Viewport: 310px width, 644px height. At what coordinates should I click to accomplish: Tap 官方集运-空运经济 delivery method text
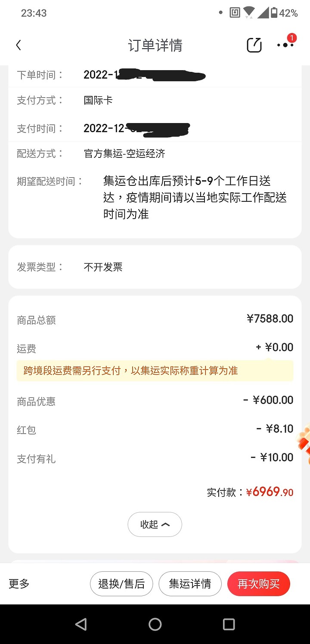point(124,154)
